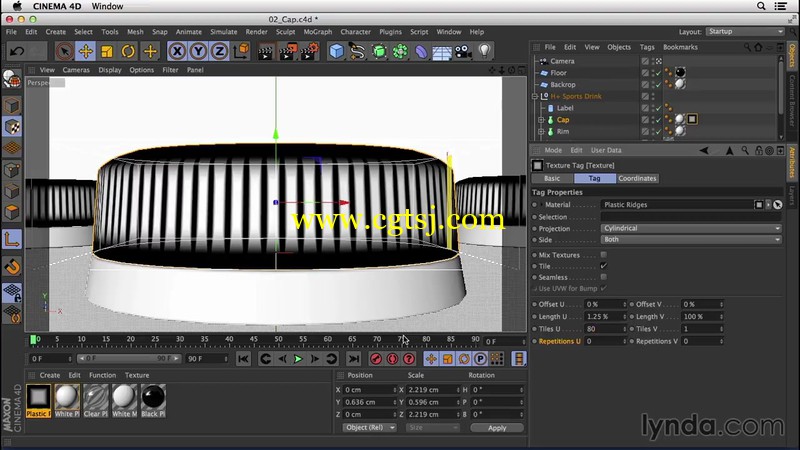
Task: Click Tiles U value field
Action: point(606,329)
